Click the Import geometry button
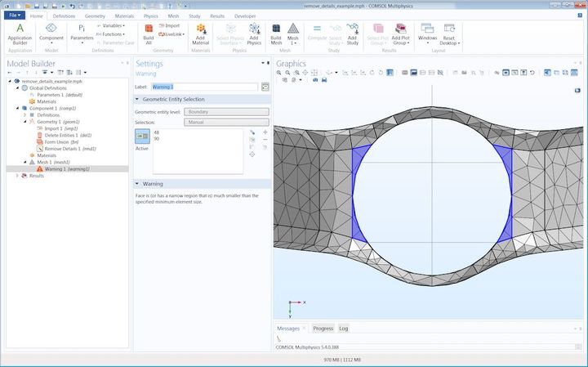 click(x=169, y=25)
